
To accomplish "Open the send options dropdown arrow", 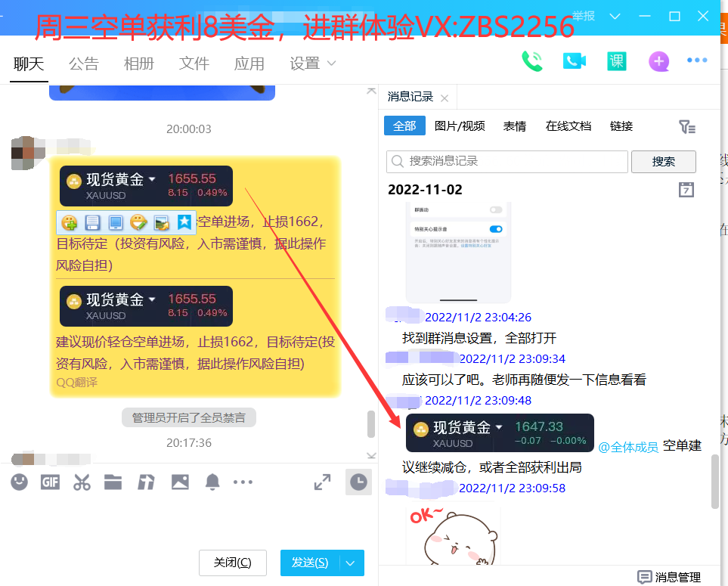I will point(350,563).
